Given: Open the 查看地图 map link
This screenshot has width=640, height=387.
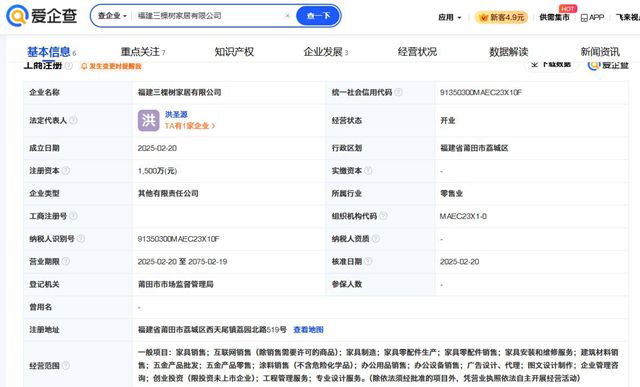Looking at the screenshot, I should (309, 330).
